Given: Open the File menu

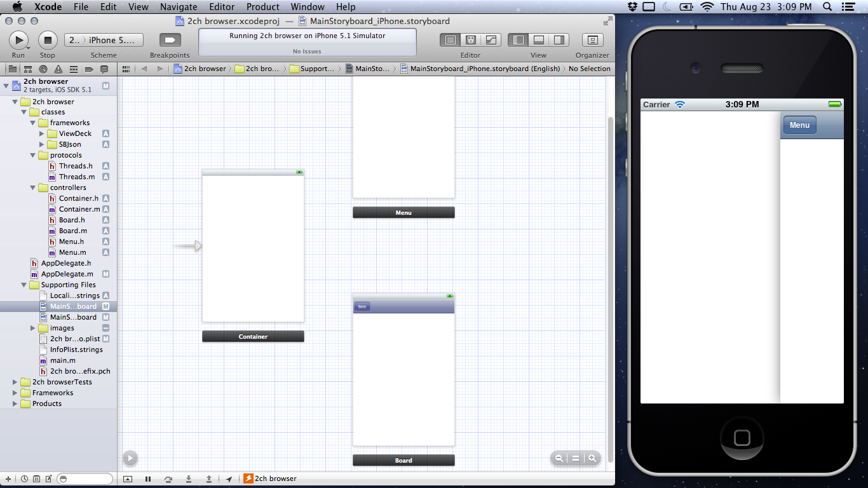Looking at the screenshot, I should (81, 7).
